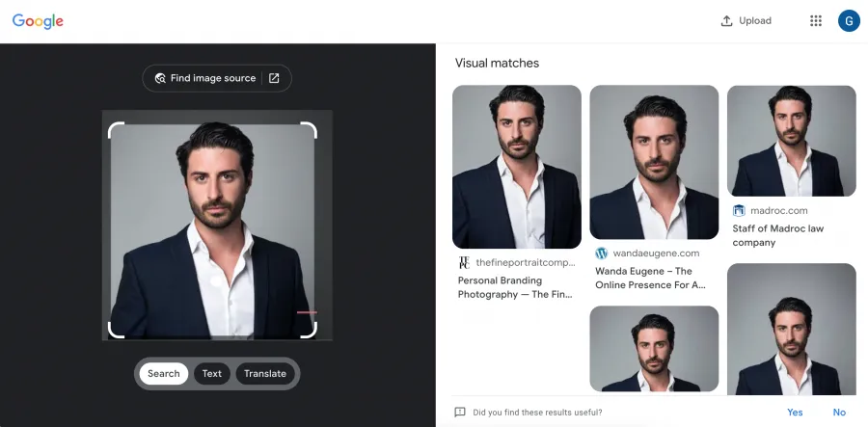Click the madroc.com favicon
The image size is (868, 427).
coord(739,211)
